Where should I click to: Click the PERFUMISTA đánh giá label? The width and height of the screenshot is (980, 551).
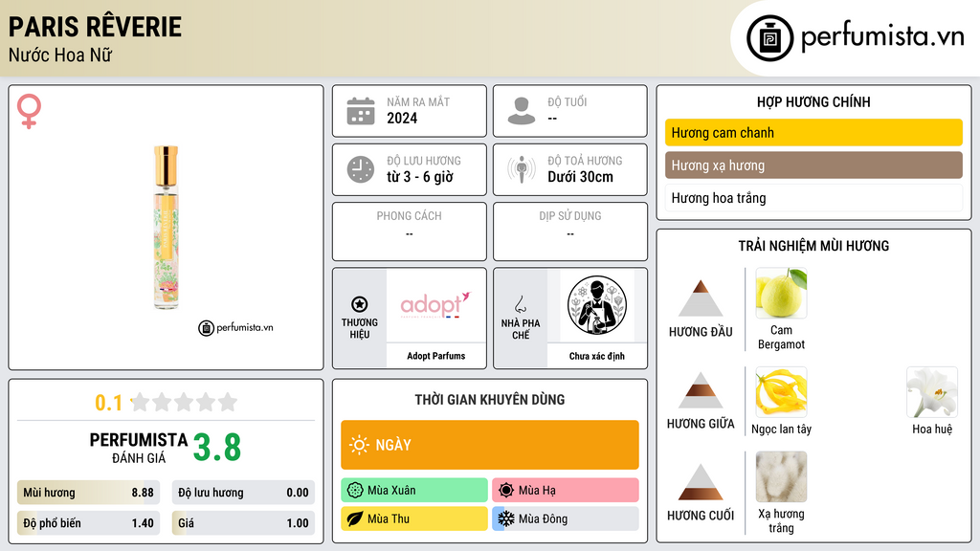click(x=139, y=448)
